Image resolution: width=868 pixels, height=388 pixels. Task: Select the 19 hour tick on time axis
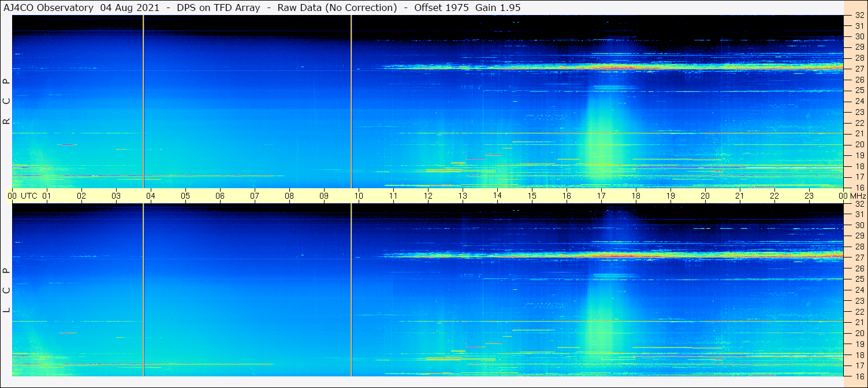point(670,196)
